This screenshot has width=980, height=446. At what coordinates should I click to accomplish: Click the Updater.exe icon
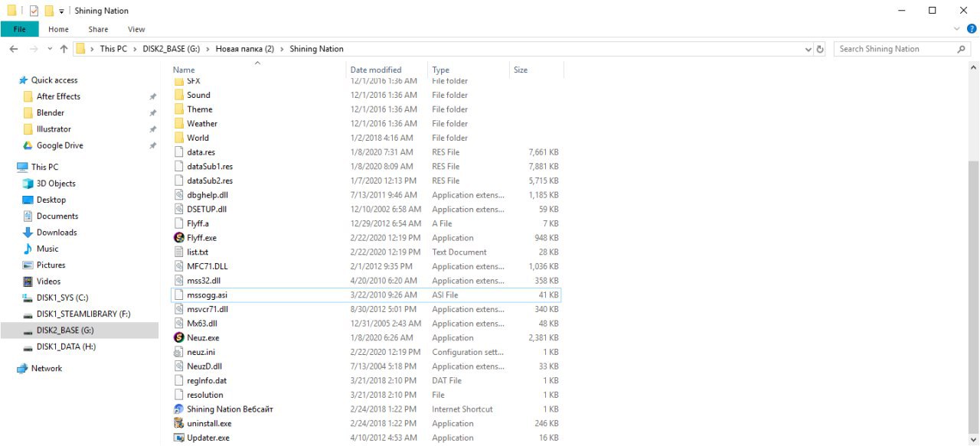(x=179, y=438)
